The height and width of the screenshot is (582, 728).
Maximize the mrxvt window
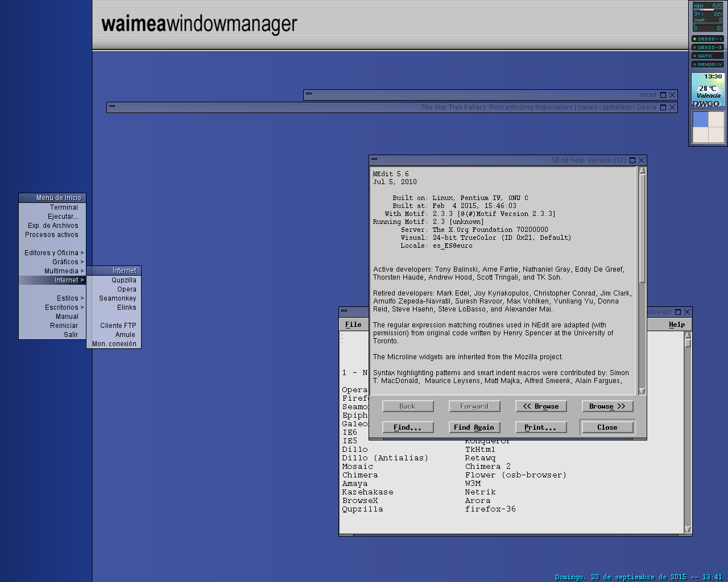(663, 95)
